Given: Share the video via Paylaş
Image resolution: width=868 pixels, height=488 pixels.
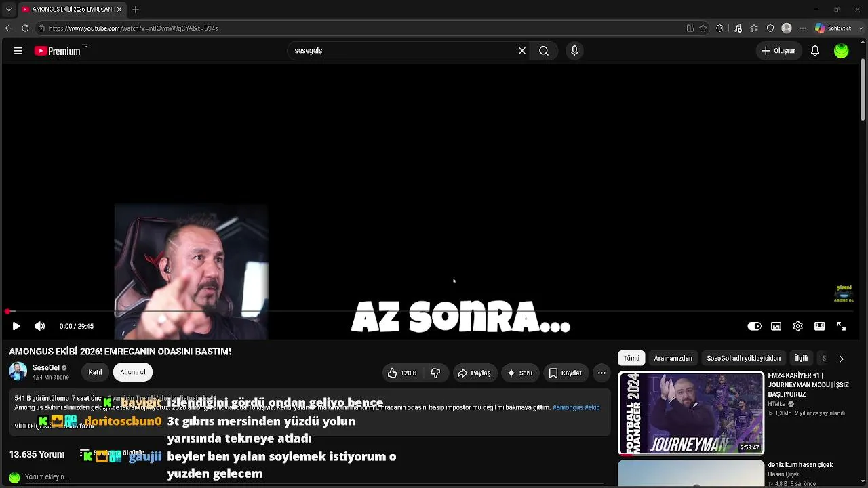Looking at the screenshot, I should click(x=473, y=373).
